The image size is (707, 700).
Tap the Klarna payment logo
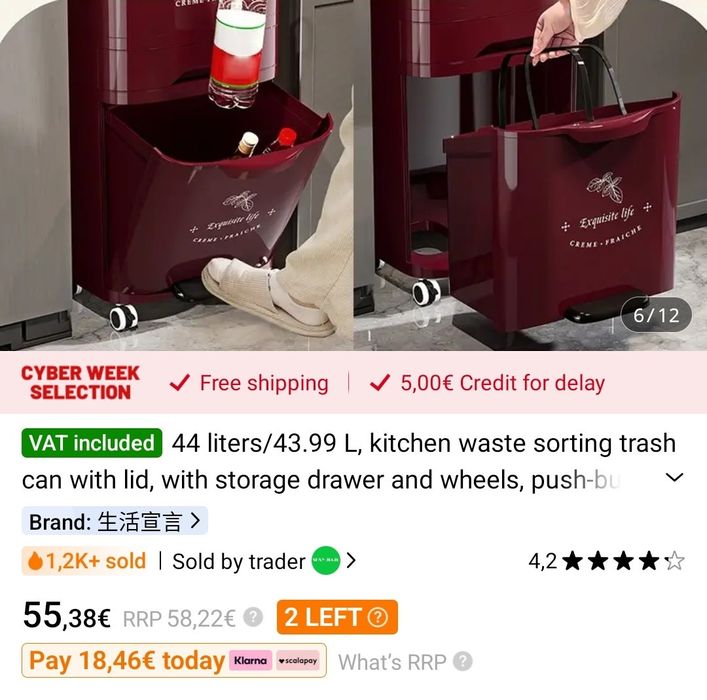tap(250, 660)
